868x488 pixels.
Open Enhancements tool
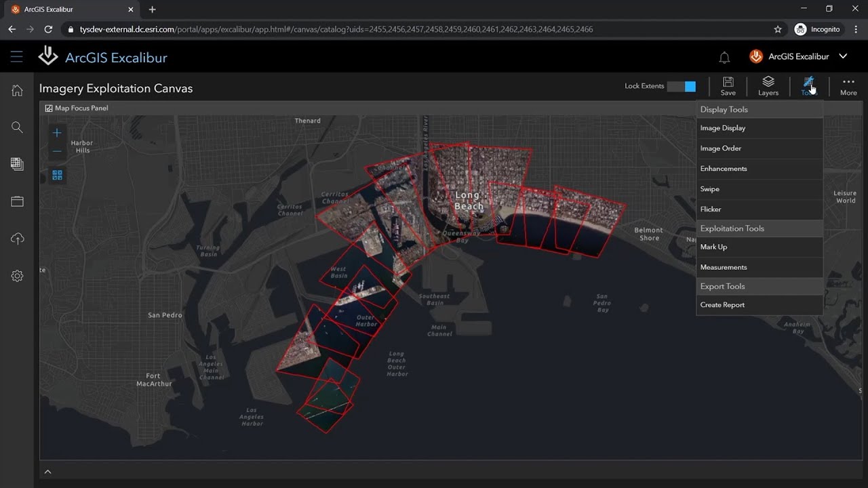pyautogui.click(x=759, y=169)
